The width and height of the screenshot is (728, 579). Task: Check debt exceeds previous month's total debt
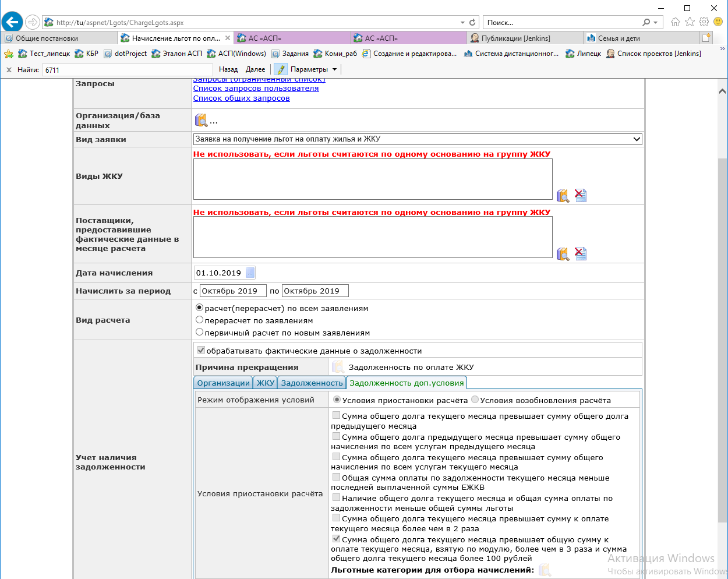pos(336,415)
